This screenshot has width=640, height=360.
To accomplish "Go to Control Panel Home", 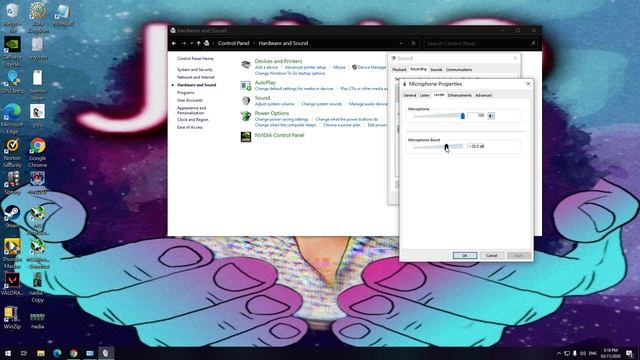I will click(195, 59).
